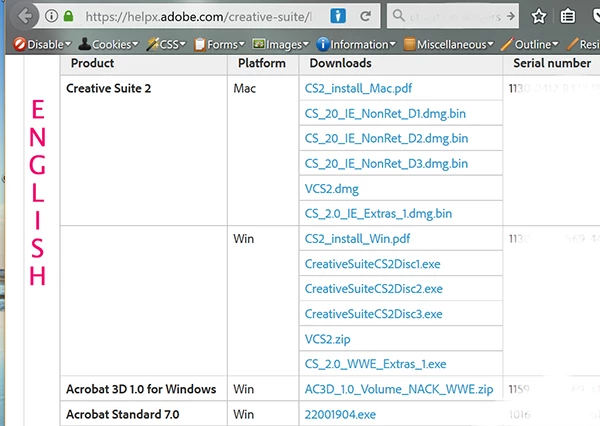The height and width of the screenshot is (426, 600).
Task: Download the VCS2.zip file
Action: point(327,339)
